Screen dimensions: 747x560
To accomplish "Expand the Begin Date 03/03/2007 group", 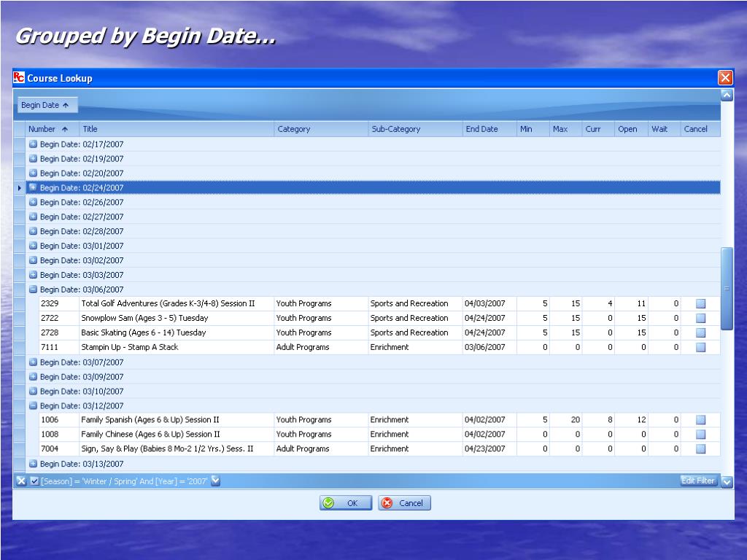I will click(33, 275).
